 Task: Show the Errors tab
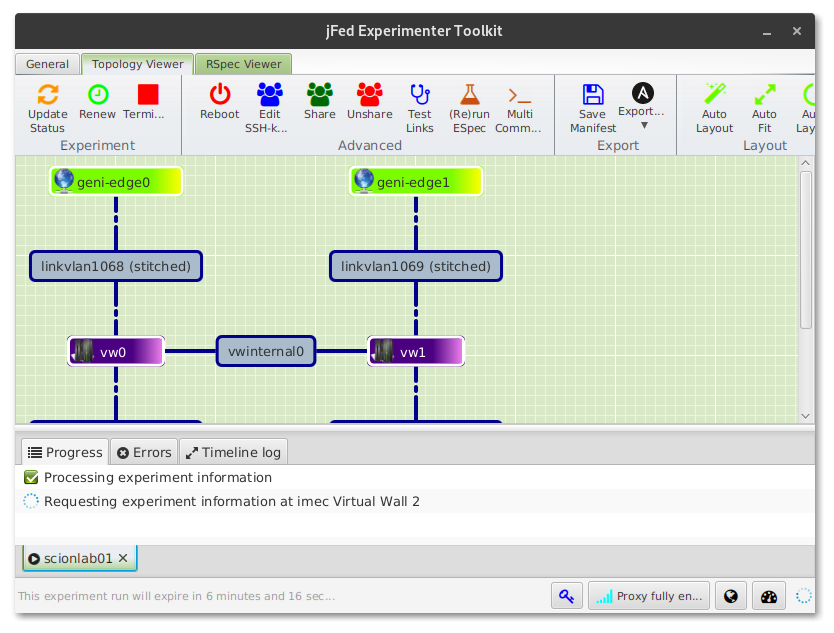[144, 452]
